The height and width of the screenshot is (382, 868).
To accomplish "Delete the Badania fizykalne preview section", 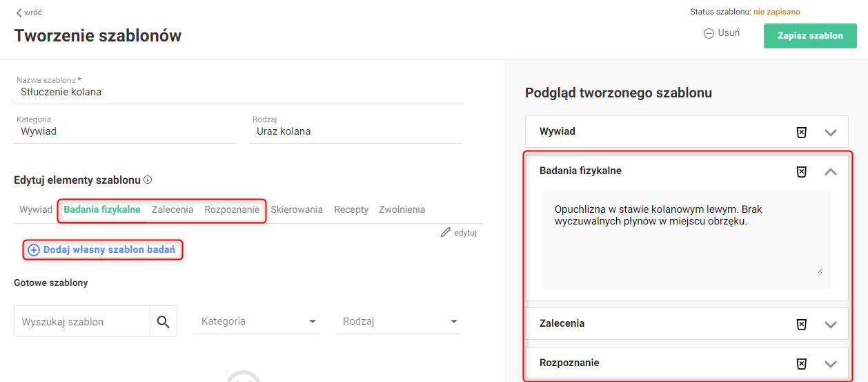I will click(x=802, y=171).
